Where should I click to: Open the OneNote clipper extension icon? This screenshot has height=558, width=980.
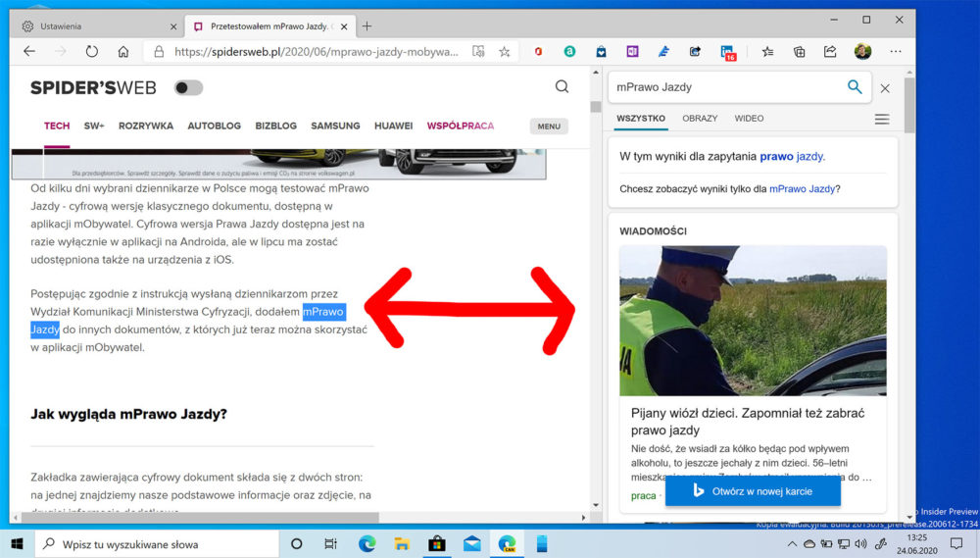(x=632, y=52)
